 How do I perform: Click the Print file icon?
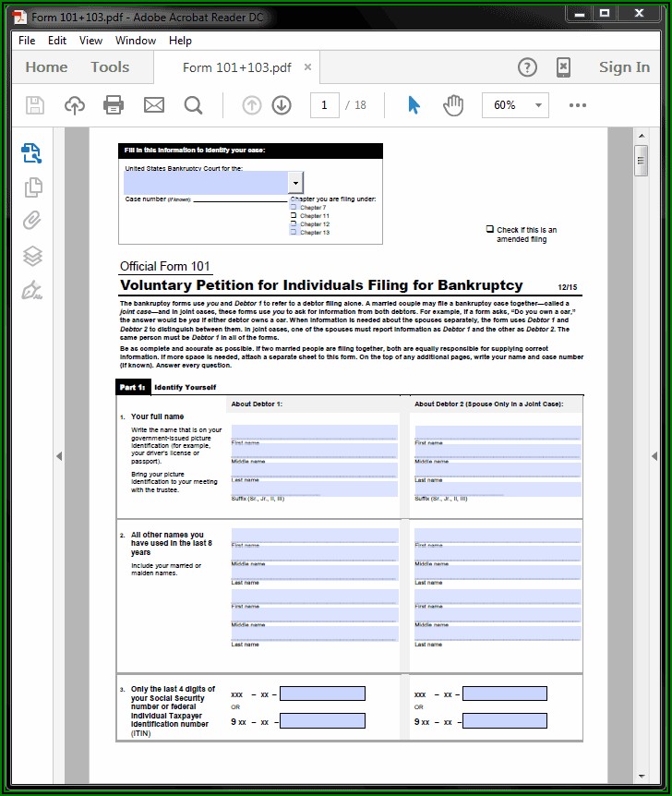click(x=114, y=105)
